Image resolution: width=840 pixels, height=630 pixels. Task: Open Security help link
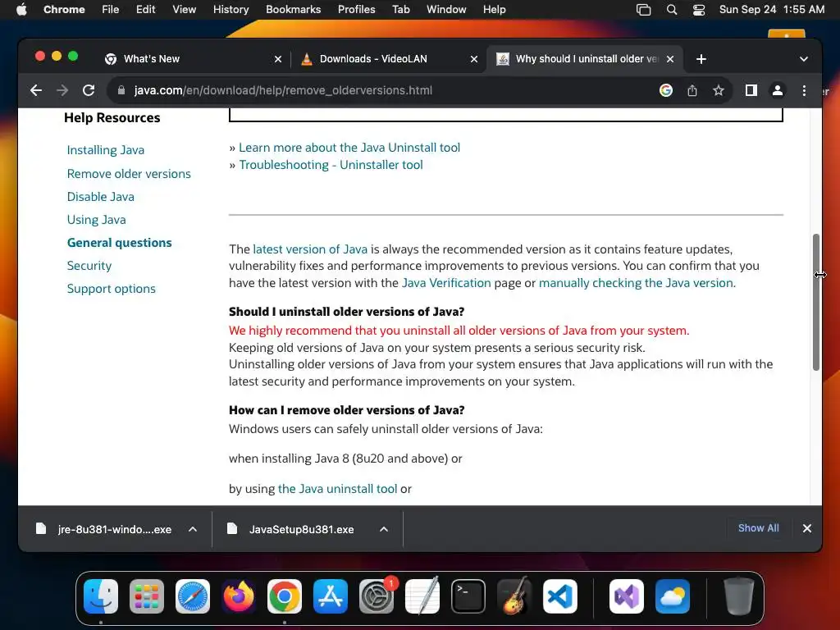89,266
